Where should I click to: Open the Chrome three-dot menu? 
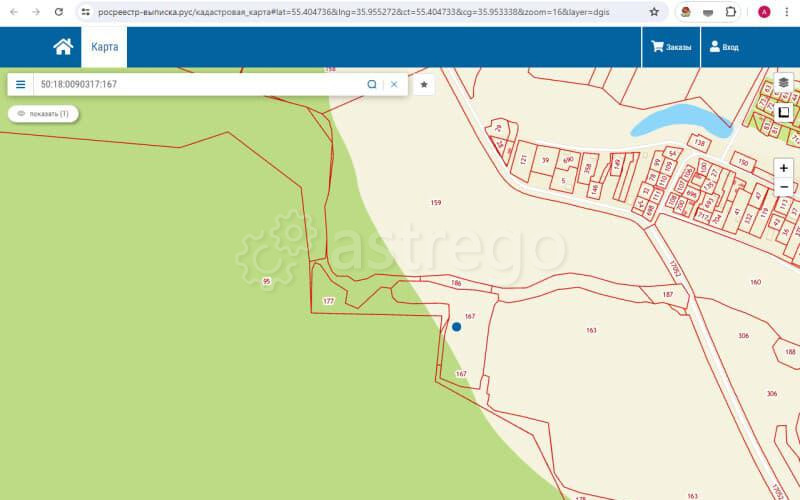[x=787, y=12]
